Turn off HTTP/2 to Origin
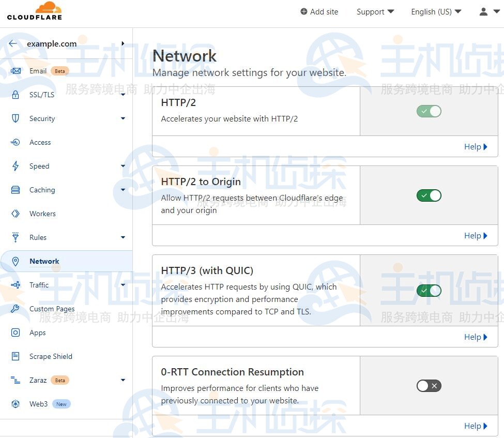Screen dimensions: 504x438 pos(429,195)
